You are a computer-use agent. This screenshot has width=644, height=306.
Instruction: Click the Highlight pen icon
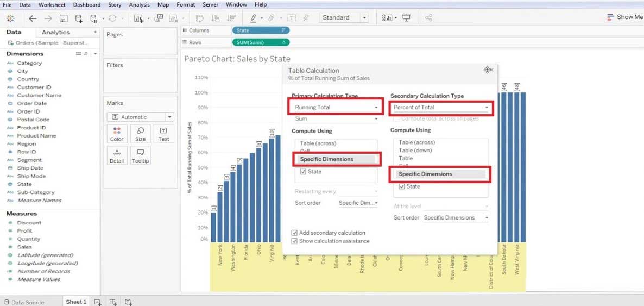pos(254,18)
